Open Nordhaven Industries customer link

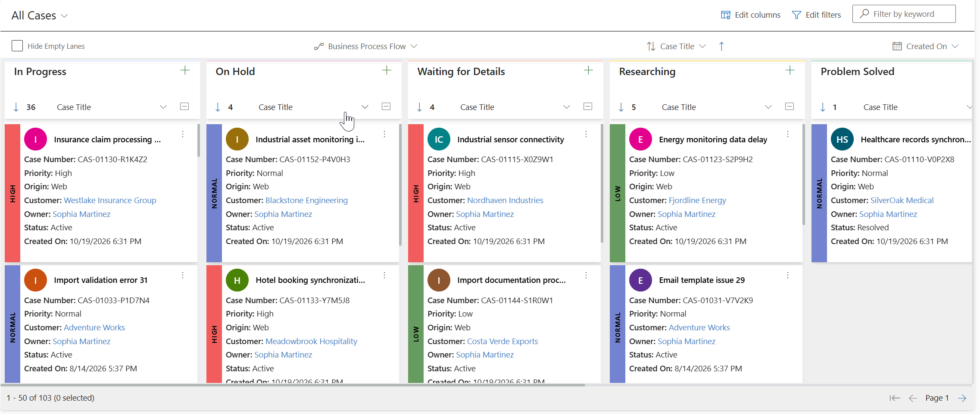(505, 200)
